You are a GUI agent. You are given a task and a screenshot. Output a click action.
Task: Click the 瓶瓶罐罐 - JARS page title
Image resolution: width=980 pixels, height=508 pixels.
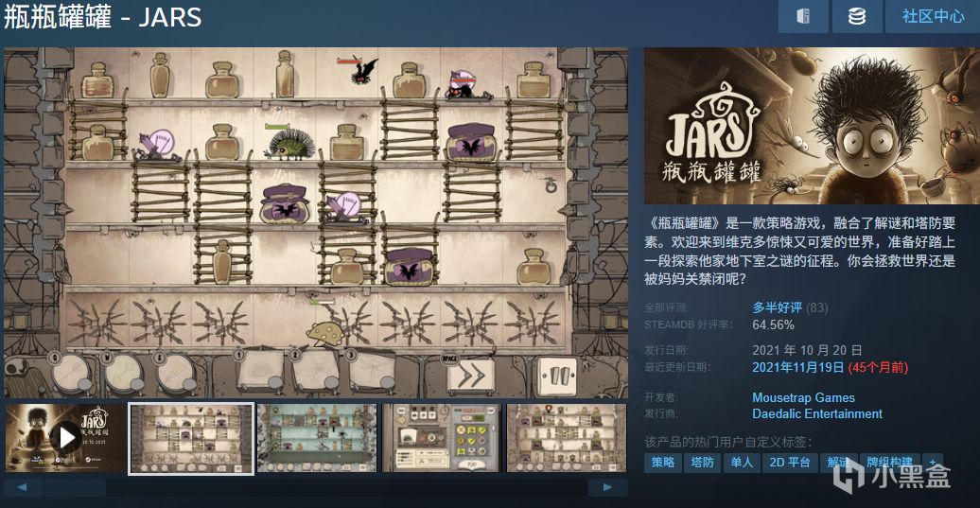(x=102, y=17)
